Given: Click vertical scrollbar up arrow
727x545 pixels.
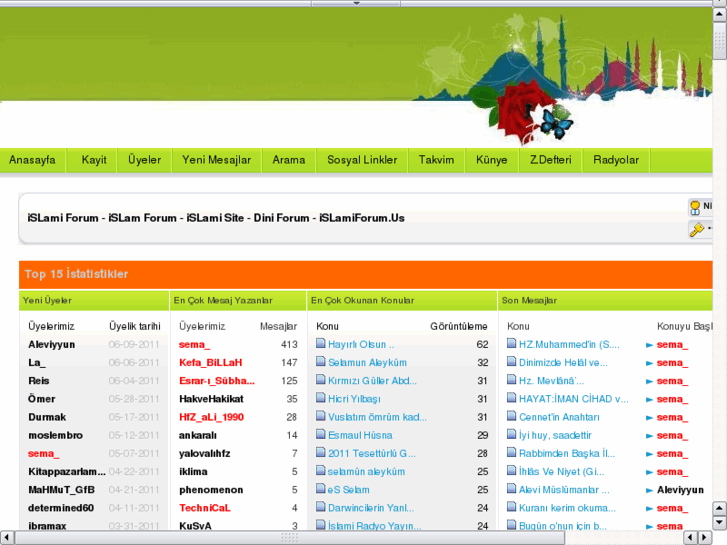Looking at the screenshot, I should (x=720, y=14).
